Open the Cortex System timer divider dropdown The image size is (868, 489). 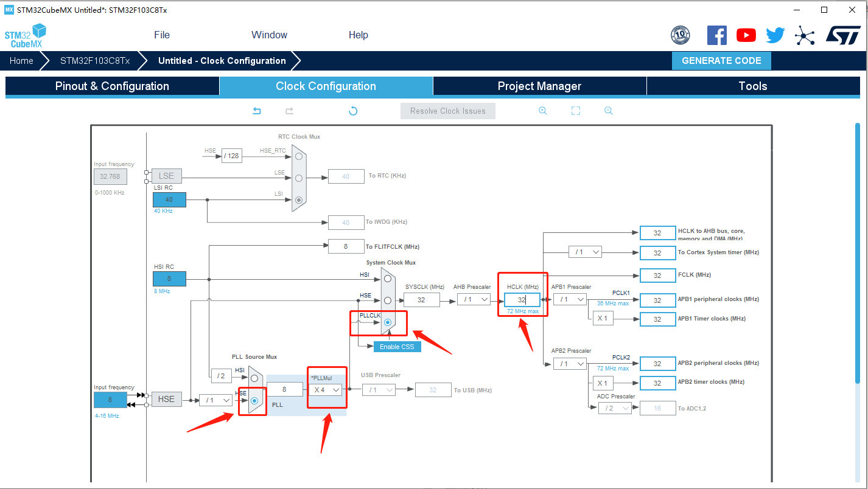pyautogui.click(x=586, y=252)
